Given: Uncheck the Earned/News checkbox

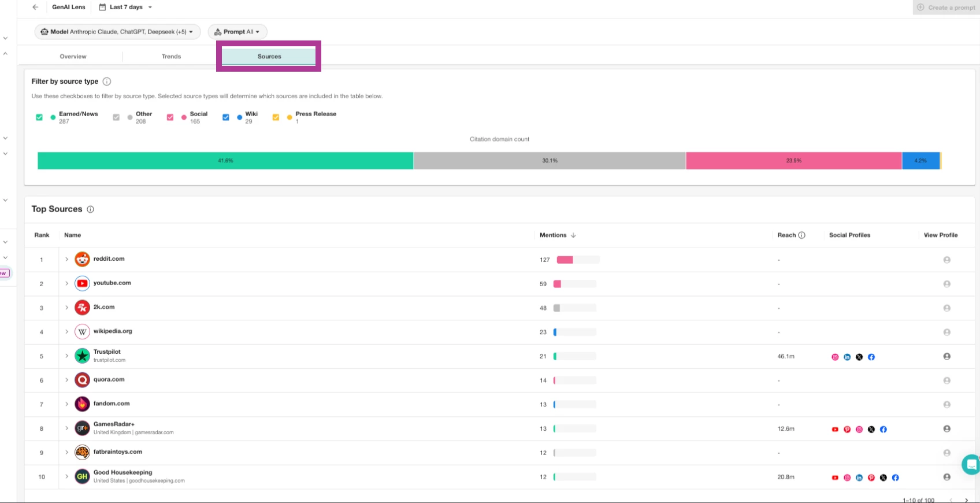Looking at the screenshot, I should (x=39, y=117).
